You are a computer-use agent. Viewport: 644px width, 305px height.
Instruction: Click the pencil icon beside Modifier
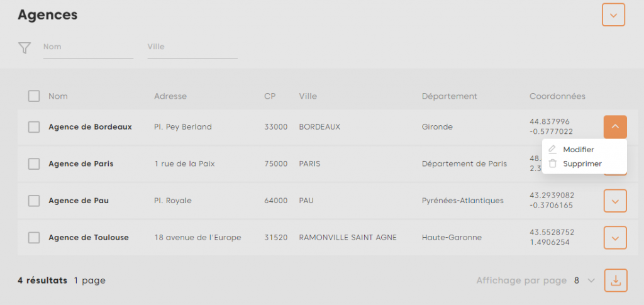tap(553, 150)
